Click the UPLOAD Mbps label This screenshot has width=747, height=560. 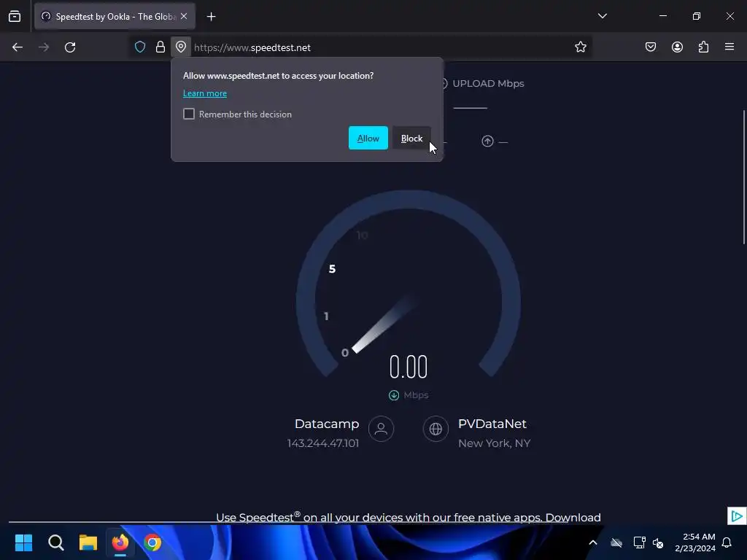click(x=488, y=83)
